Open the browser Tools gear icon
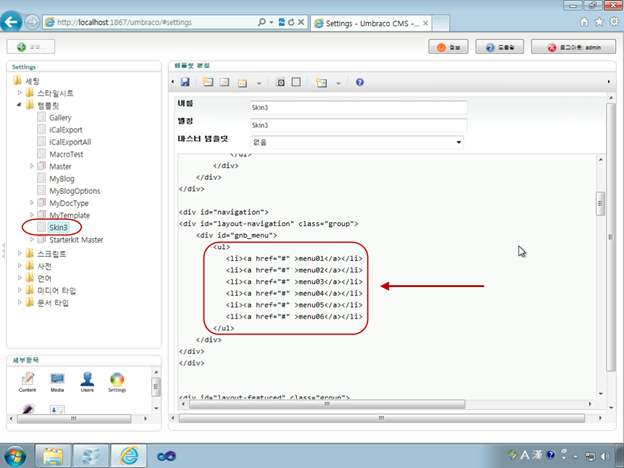The width and height of the screenshot is (624, 468). pyautogui.click(x=614, y=22)
